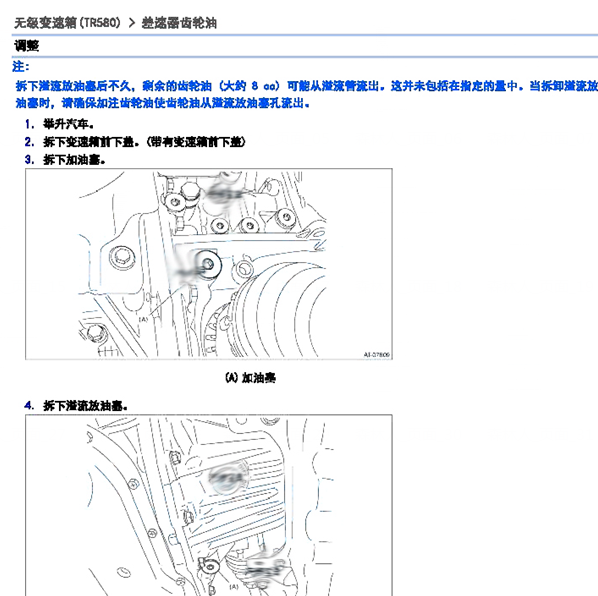This screenshot has width=598, height=596.
Task: Click step 3 '拆下加油塞。'
Action: click(74, 159)
